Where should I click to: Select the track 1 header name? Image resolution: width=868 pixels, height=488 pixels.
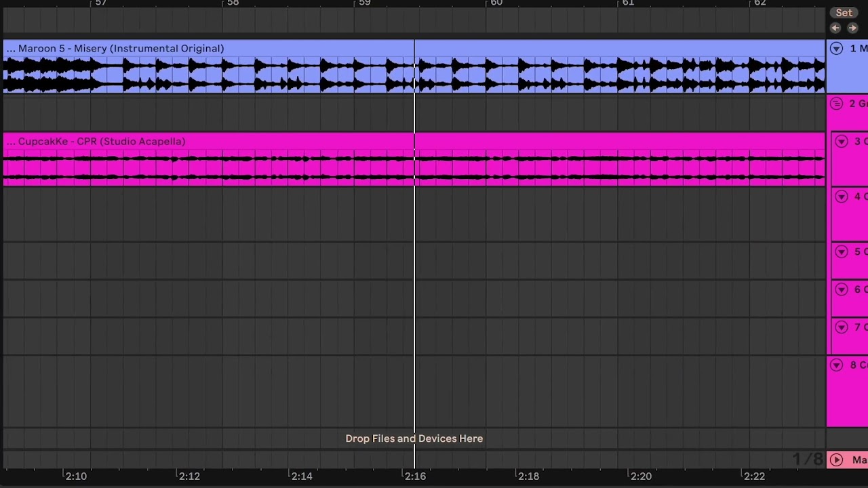click(859, 49)
